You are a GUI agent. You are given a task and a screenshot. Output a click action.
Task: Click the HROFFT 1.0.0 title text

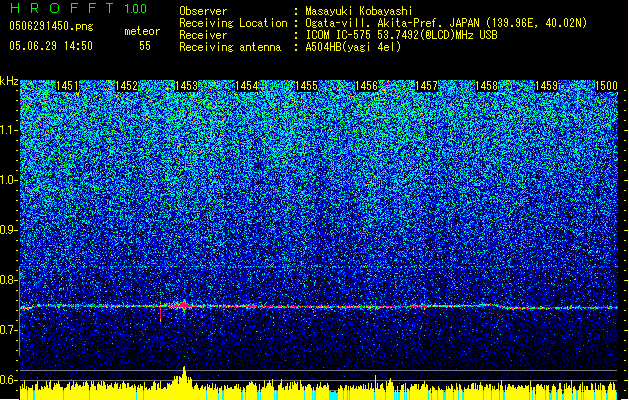[x=78, y=8]
